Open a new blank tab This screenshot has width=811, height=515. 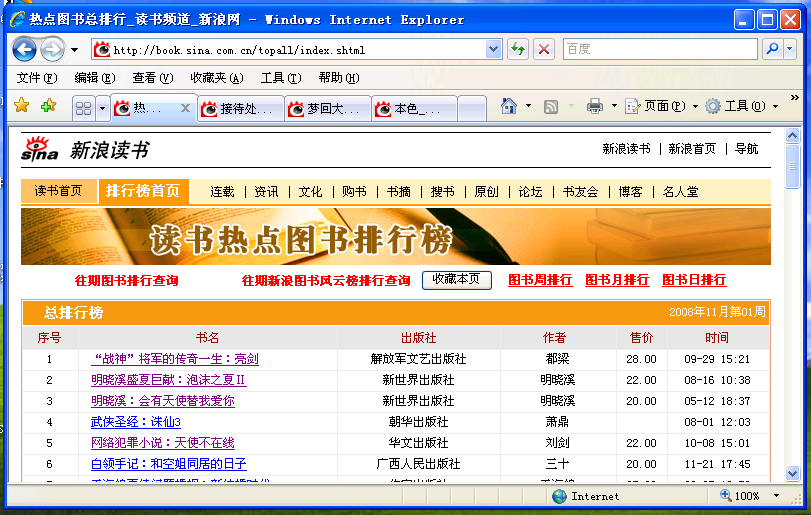pos(472,109)
